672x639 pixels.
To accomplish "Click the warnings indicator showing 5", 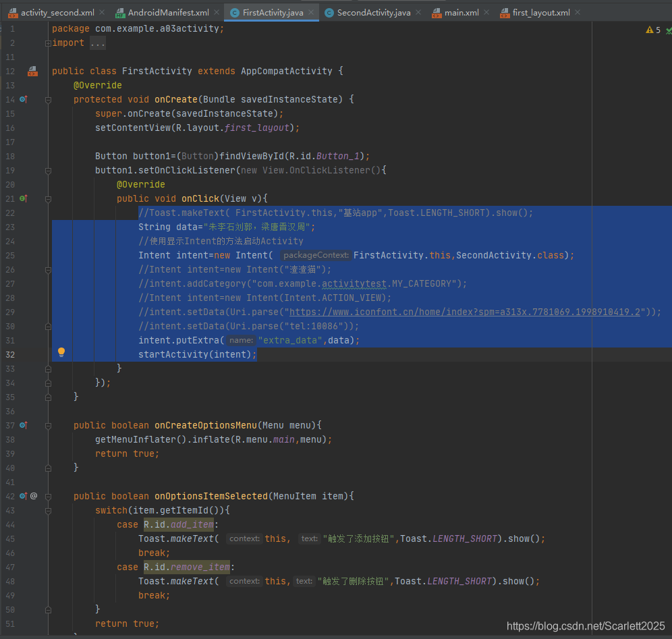I will [x=653, y=30].
